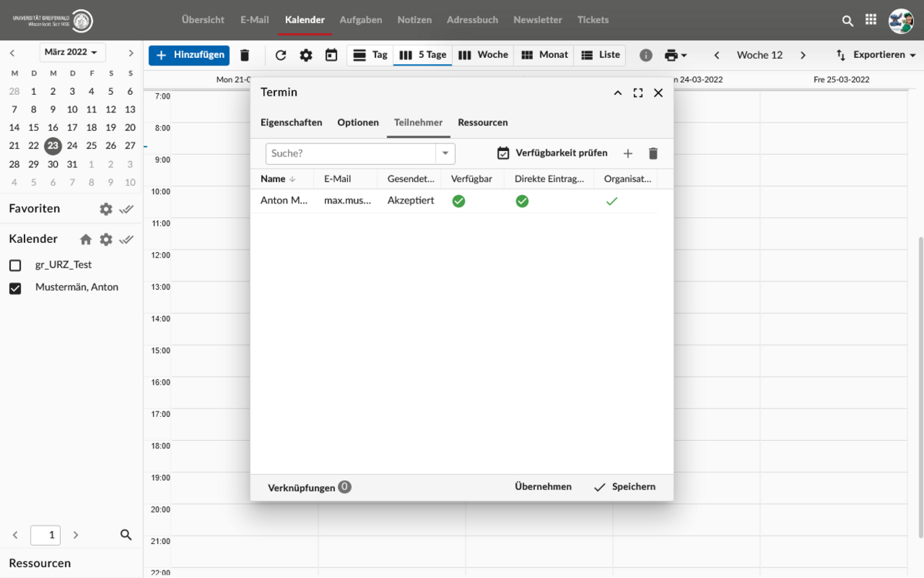The image size is (924, 578).
Task: Open the März 2022 month dropdown
Action: [72, 52]
